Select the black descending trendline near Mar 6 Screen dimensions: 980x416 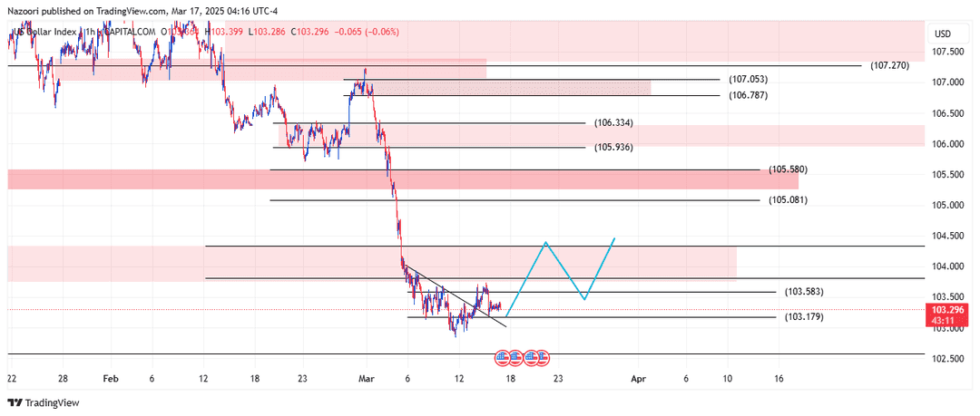pyautogui.click(x=456, y=296)
